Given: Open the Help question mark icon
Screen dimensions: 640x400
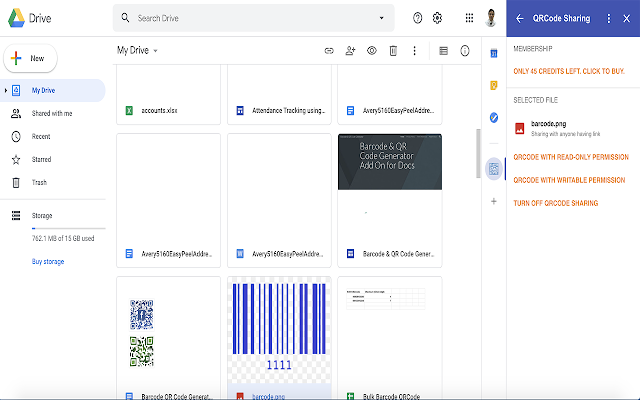Looking at the screenshot, I should (417, 18).
